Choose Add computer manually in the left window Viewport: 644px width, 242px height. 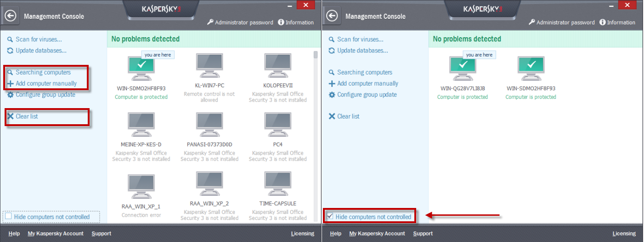pos(42,83)
